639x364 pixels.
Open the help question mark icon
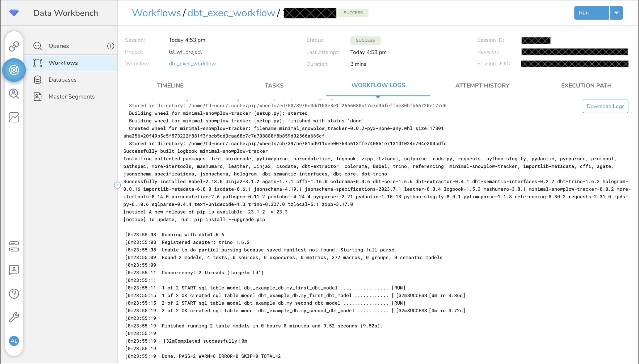tap(14, 294)
